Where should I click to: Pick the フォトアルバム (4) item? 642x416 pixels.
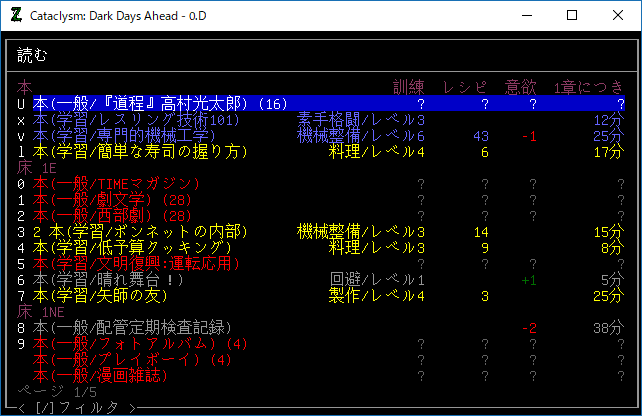coord(140,344)
